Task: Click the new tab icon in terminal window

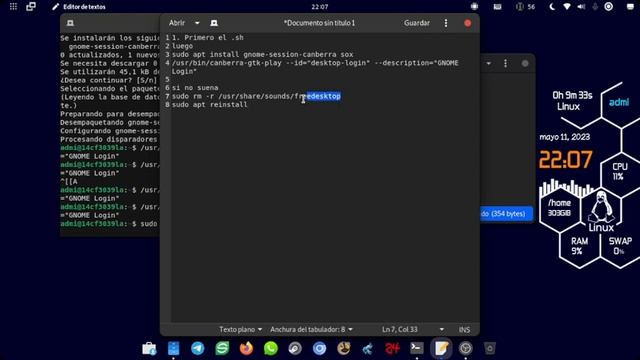Action: click(70, 23)
